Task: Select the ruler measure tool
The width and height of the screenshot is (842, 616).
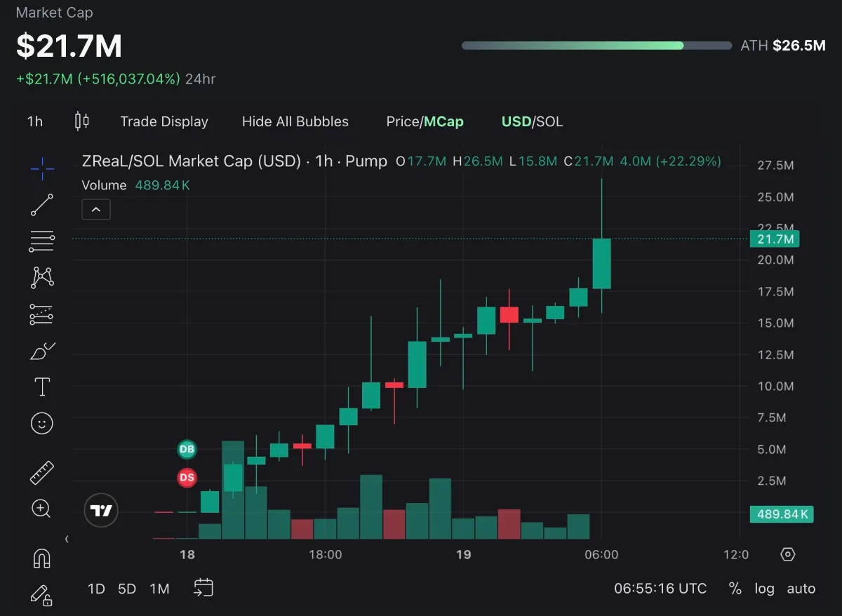Action: (42, 473)
